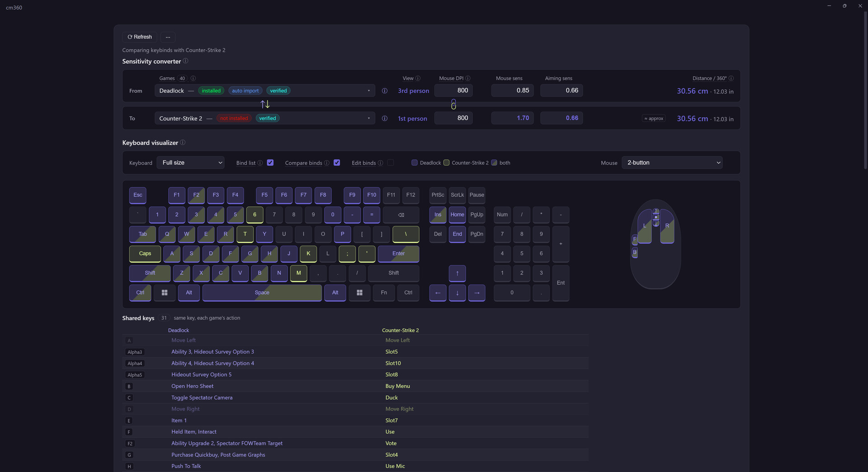Click the info icon beside View label
The width and height of the screenshot is (868, 472).
pos(418,78)
